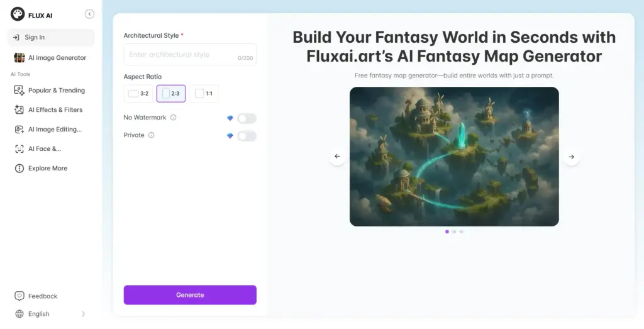Click the Aspect Ratio label
Viewport: 644px width, 329px height.
(143, 77)
